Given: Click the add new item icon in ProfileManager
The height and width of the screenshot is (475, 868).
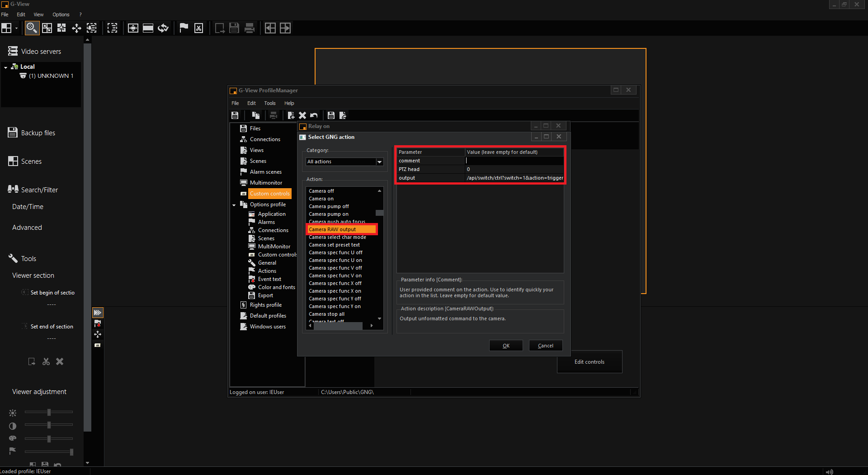Looking at the screenshot, I should pyautogui.click(x=291, y=115).
